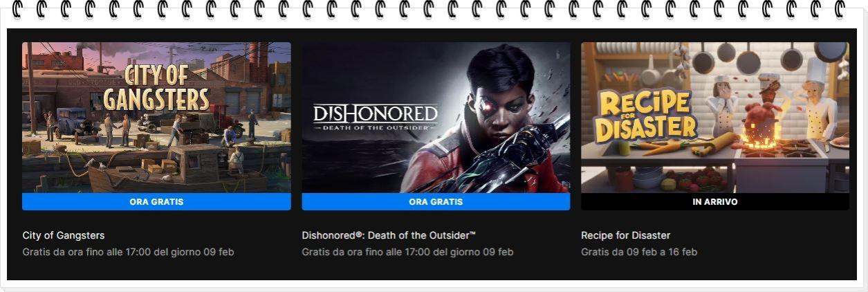Image resolution: width=868 pixels, height=292 pixels.
Task: Click the Gratis da 09 feb a 16 feb text
Action: click(639, 252)
